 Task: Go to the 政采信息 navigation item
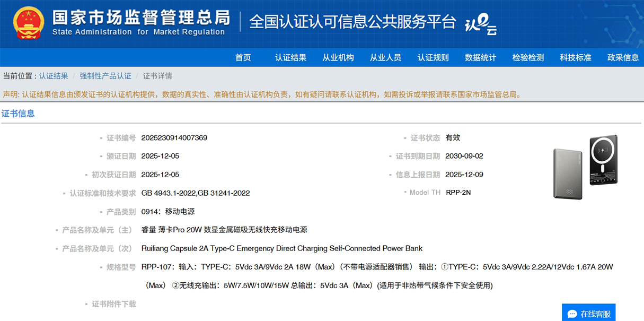tap(623, 57)
